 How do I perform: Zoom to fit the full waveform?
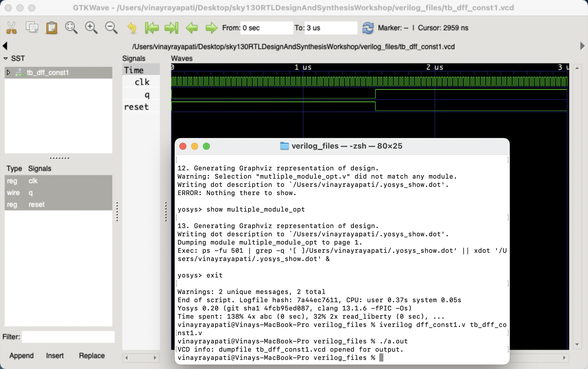coord(71,28)
